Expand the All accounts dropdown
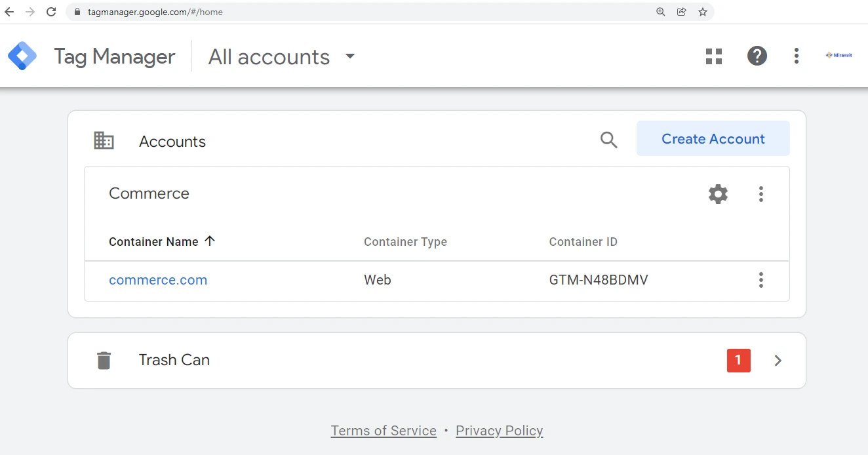 point(349,56)
